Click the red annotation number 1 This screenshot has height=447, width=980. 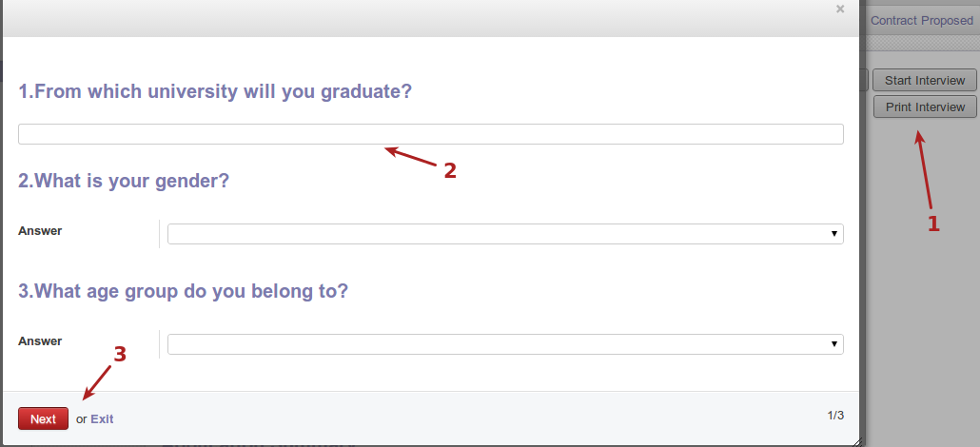click(x=933, y=223)
